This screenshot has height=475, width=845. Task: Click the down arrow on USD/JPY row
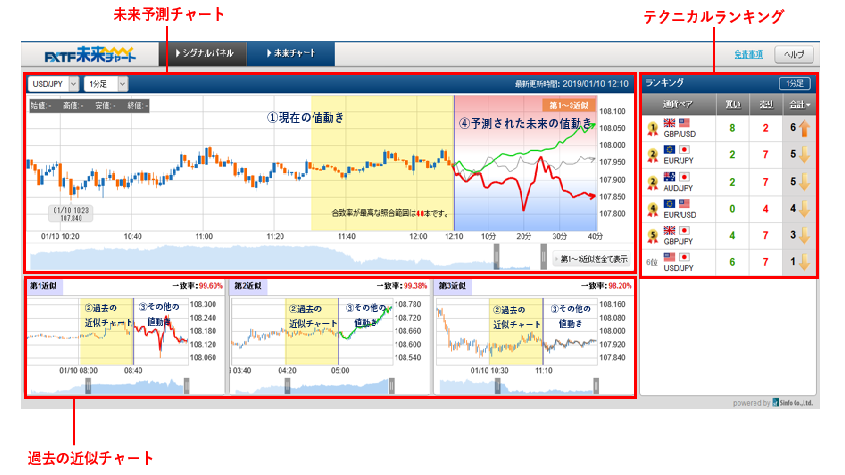pos(803,263)
